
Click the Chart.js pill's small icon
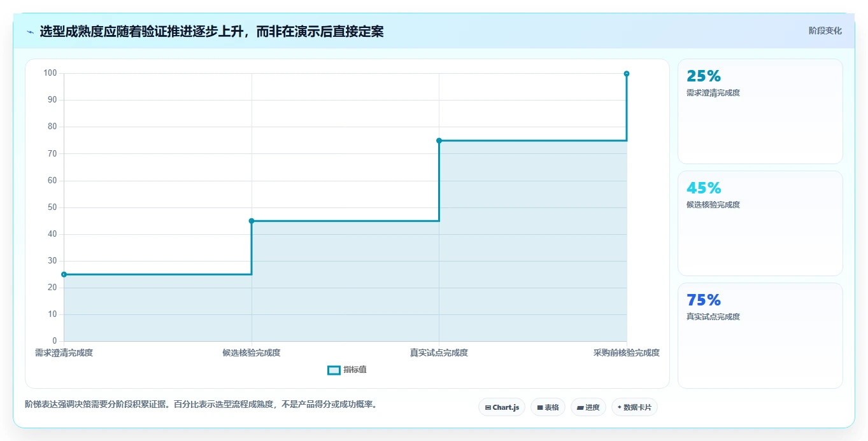pos(488,407)
